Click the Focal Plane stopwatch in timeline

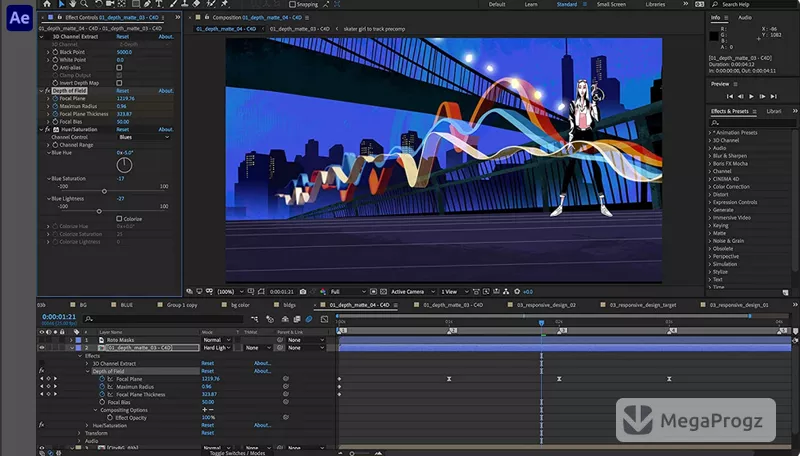tap(103, 379)
